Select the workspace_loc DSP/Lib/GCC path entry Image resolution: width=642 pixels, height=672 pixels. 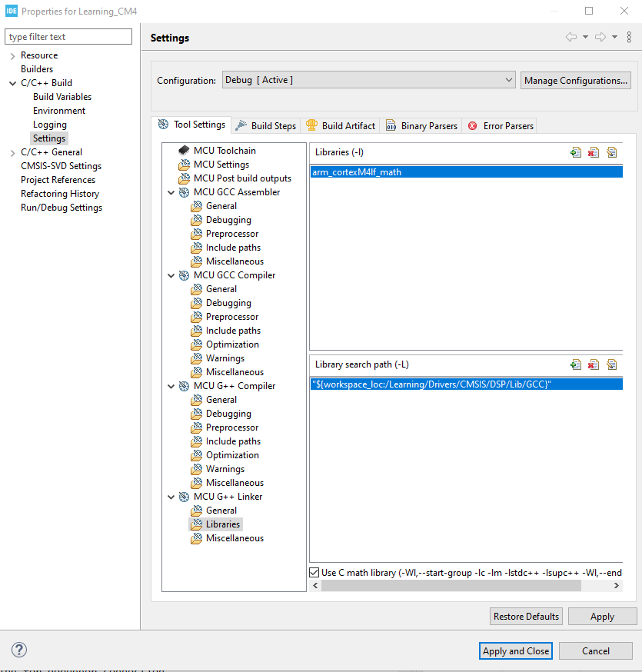pos(466,384)
